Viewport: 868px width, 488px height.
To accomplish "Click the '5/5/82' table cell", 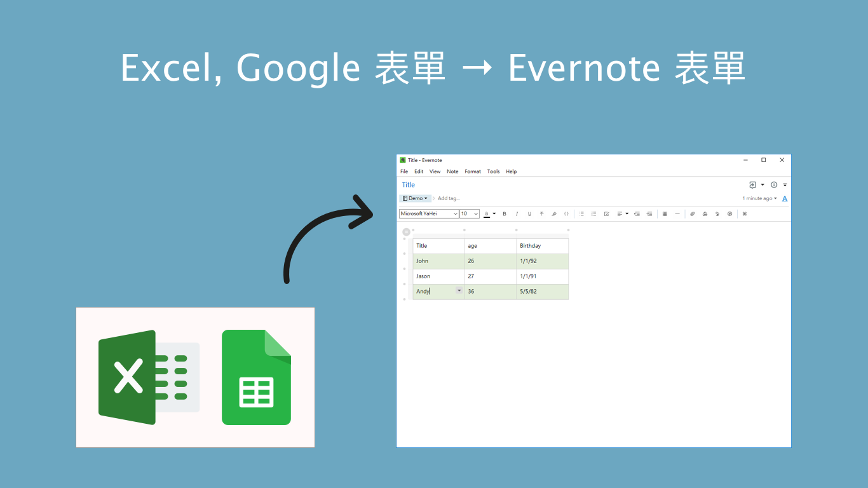I will 543,292.
